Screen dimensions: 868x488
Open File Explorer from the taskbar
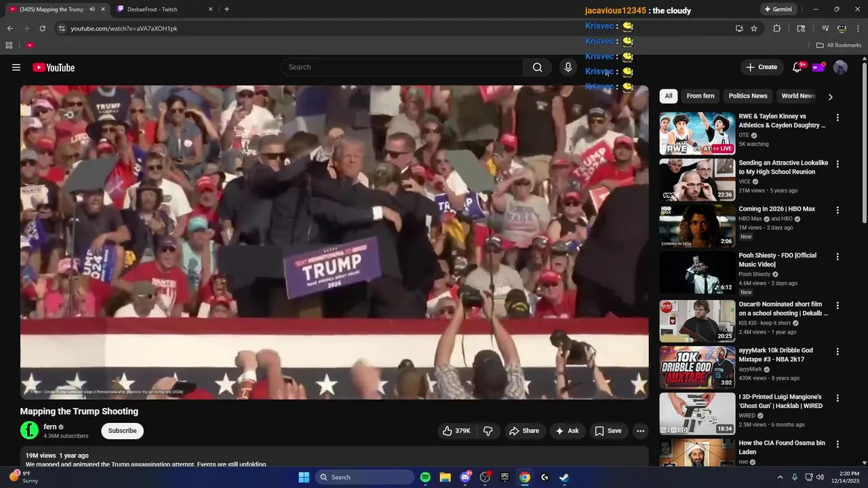(445, 477)
